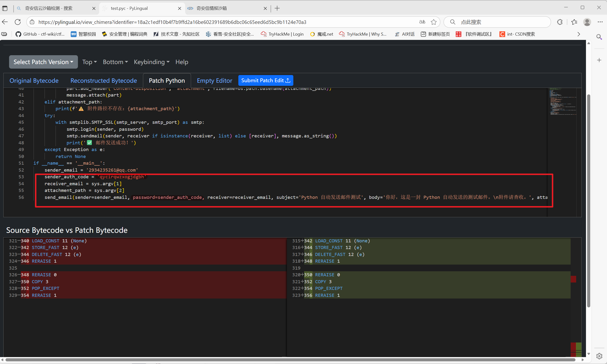Expand the Select Patch Version dropdown
The height and width of the screenshot is (364, 607).
click(x=44, y=62)
